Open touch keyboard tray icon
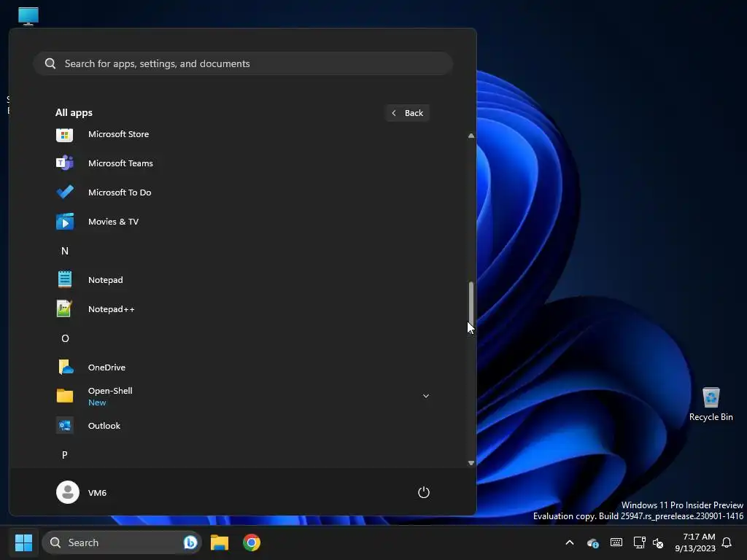The image size is (747, 560). [616, 542]
